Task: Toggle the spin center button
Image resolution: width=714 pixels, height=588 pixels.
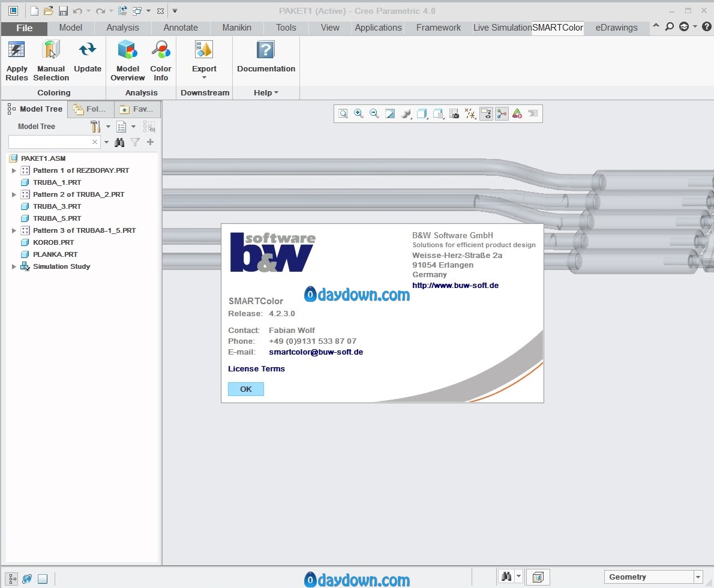Action: tap(502, 114)
